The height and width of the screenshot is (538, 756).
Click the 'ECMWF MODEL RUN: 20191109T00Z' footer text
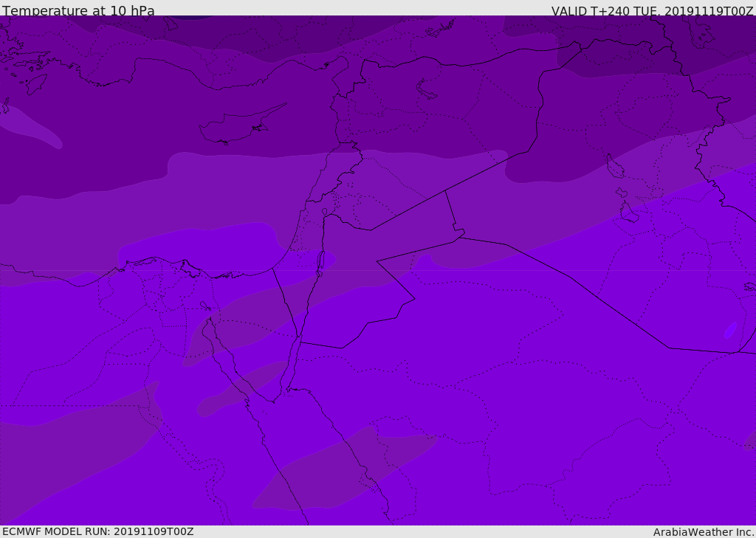point(98,531)
